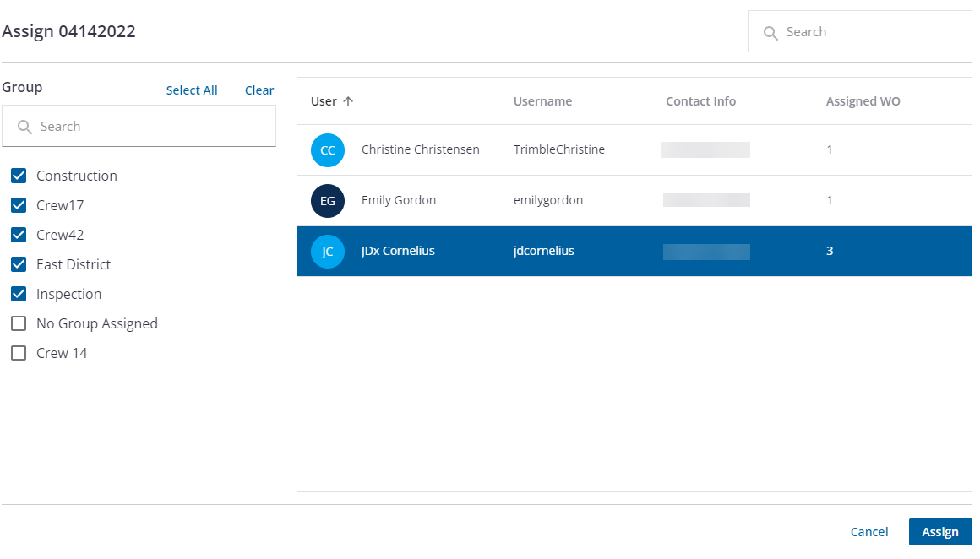This screenshot has height=559, width=980.
Task: Sort the table by Username column
Action: click(542, 101)
